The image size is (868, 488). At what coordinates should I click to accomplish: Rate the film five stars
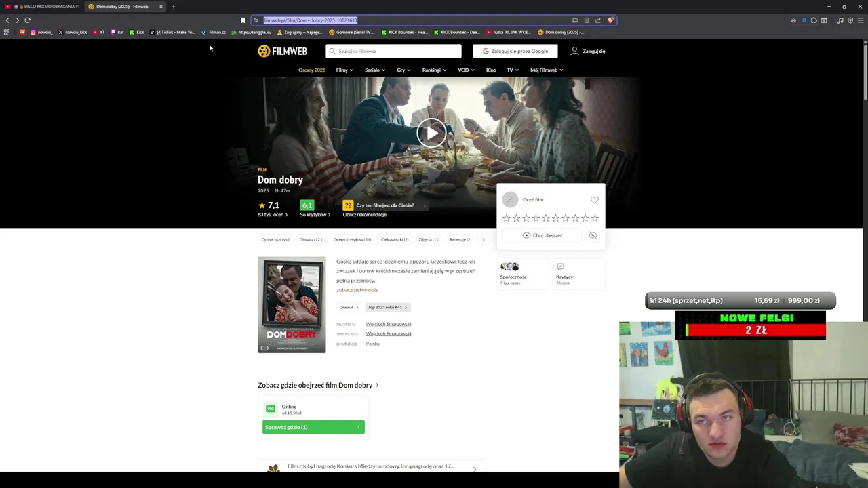[546, 218]
